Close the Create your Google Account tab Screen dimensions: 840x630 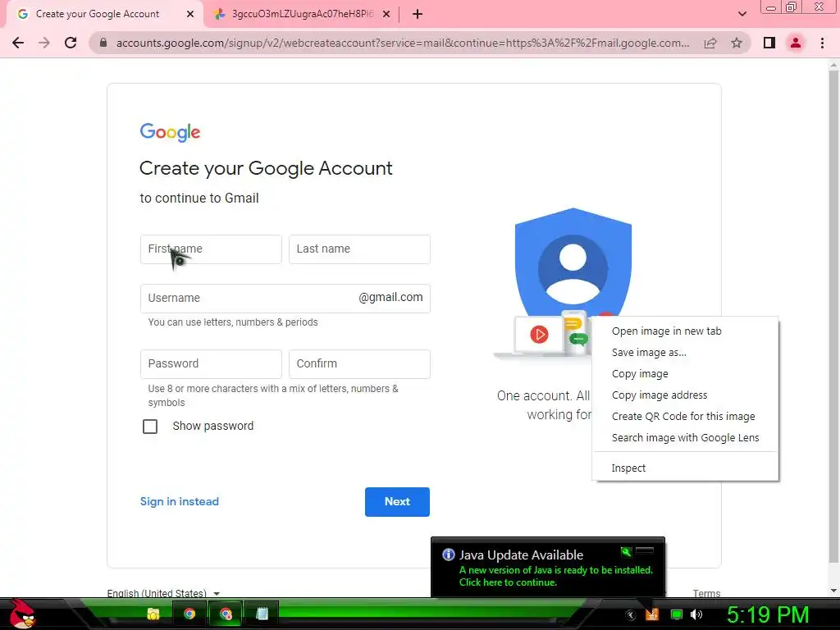pyautogui.click(x=190, y=15)
